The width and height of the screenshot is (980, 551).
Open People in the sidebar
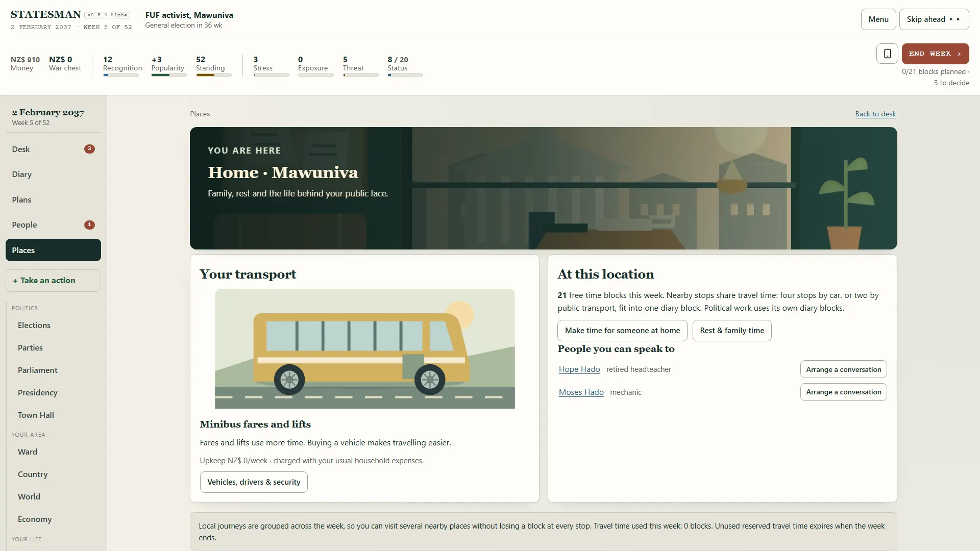(53, 224)
